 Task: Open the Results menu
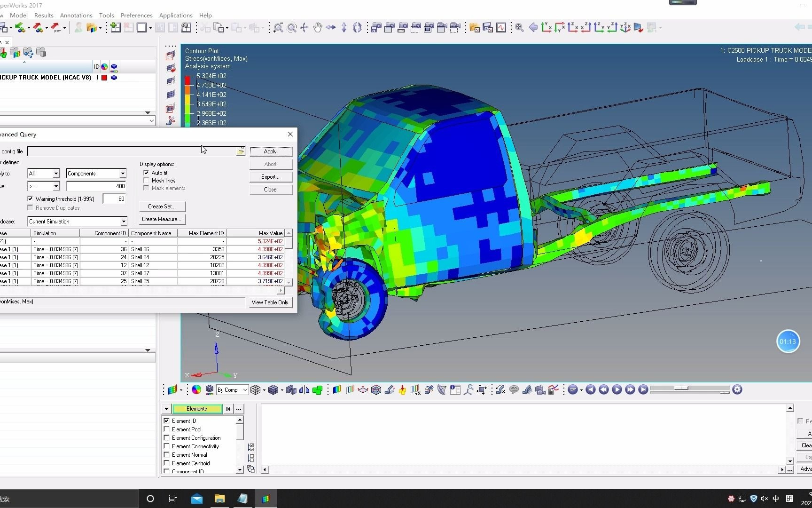pyautogui.click(x=44, y=15)
